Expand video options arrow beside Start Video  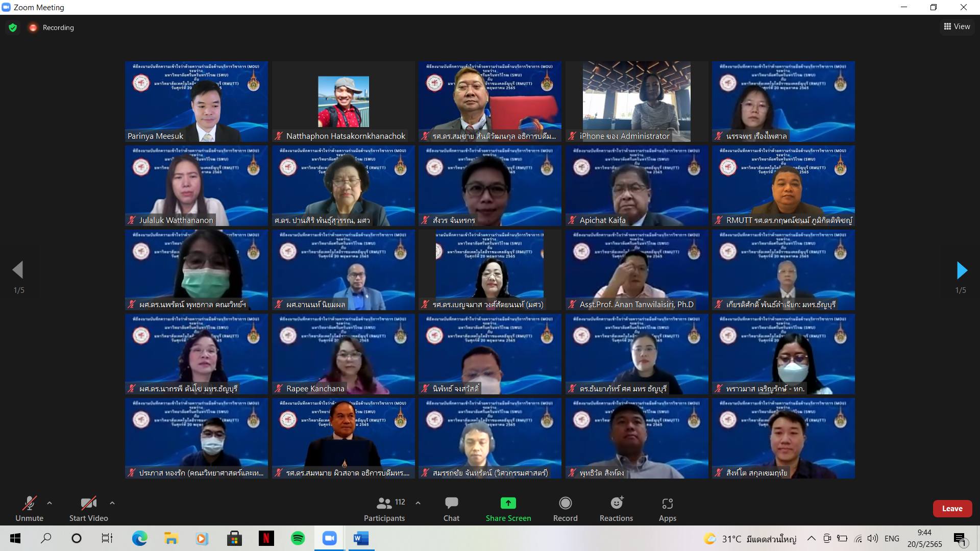(x=112, y=503)
